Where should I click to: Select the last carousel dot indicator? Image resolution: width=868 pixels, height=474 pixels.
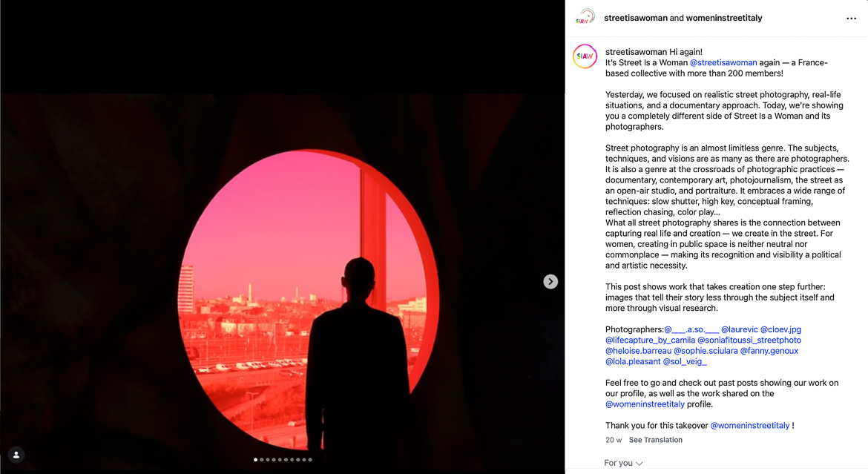[x=310, y=460]
